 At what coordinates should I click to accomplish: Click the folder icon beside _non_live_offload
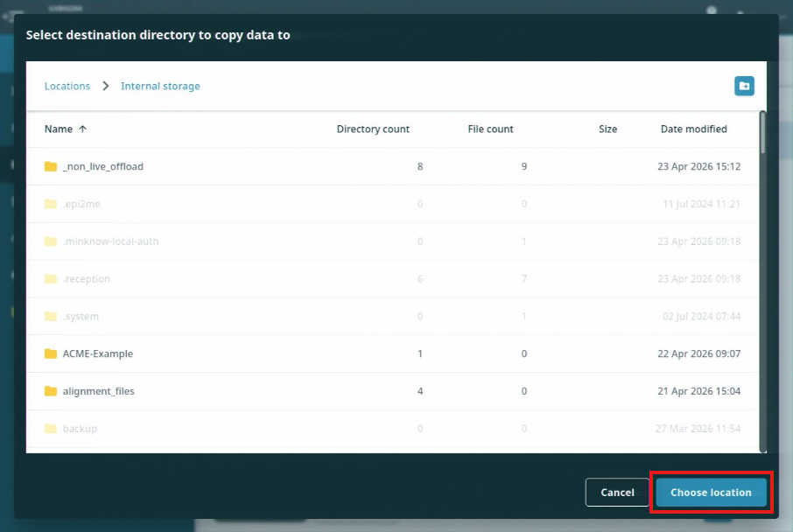(50, 165)
